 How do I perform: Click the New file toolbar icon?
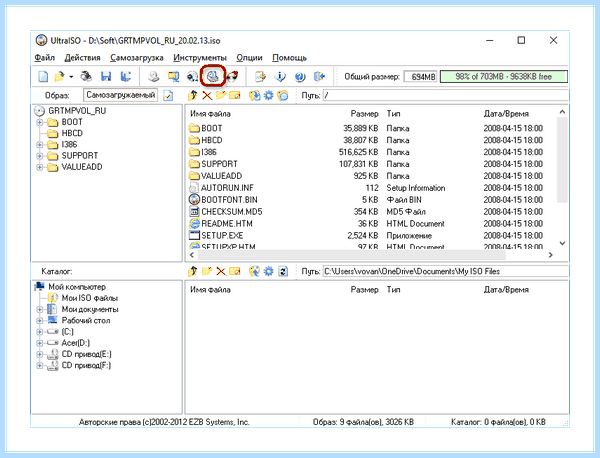tap(43, 77)
